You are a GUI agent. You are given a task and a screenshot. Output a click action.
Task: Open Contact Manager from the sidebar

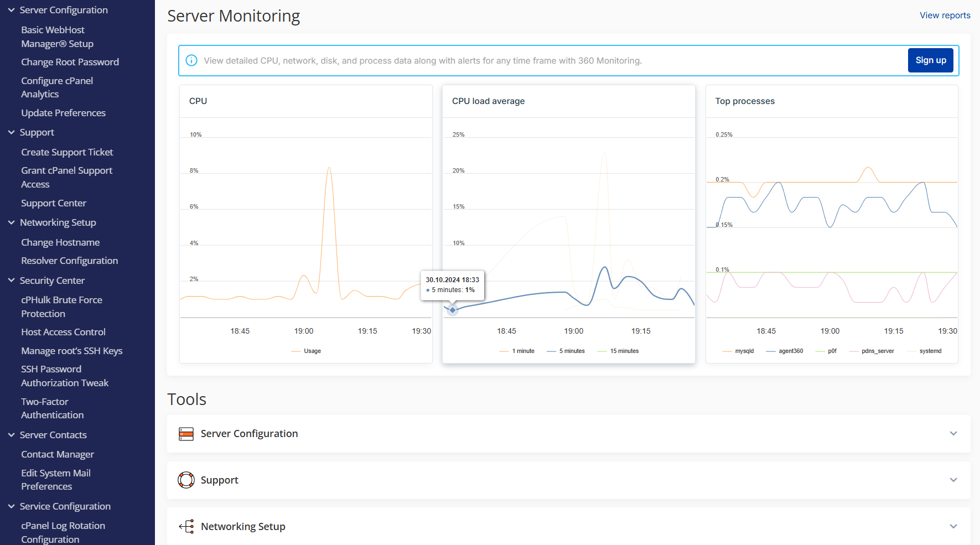[57, 454]
